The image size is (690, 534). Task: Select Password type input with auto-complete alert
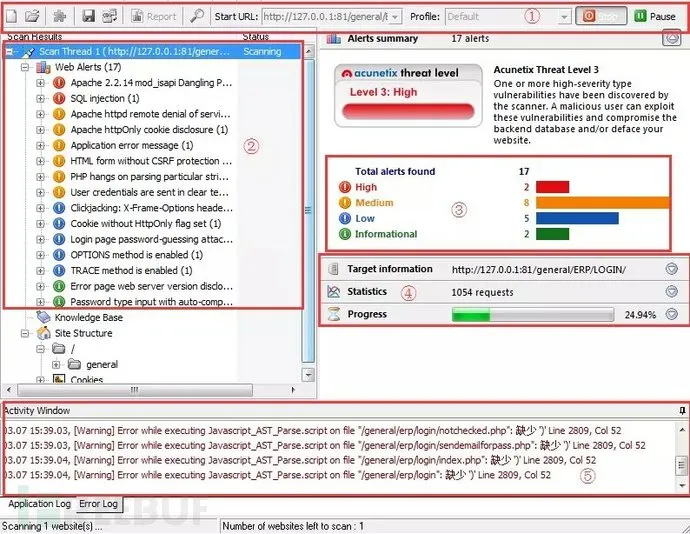coord(151,302)
